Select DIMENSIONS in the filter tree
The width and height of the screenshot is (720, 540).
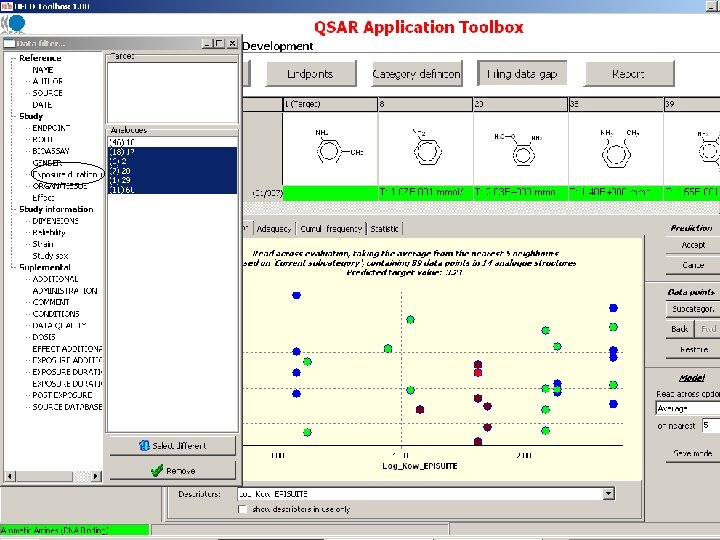(x=55, y=221)
